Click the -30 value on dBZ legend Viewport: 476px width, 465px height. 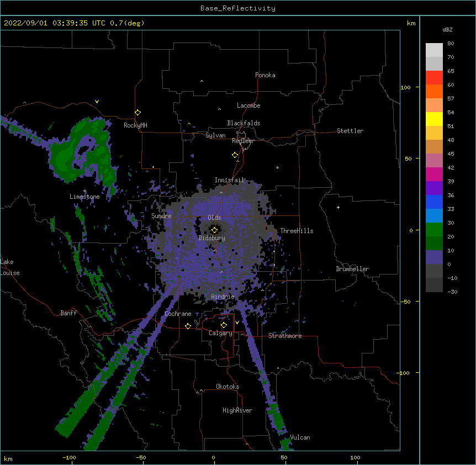click(452, 292)
